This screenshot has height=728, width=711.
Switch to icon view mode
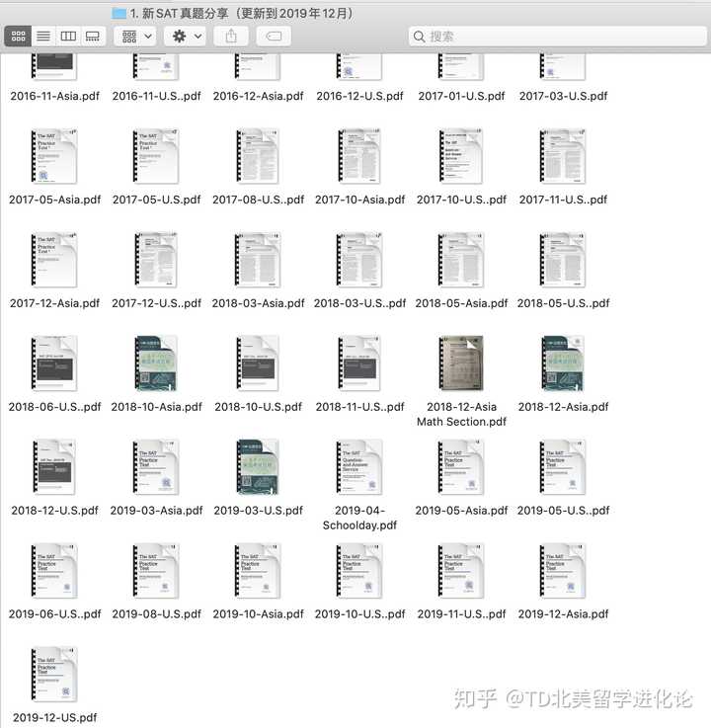(18, 37)
